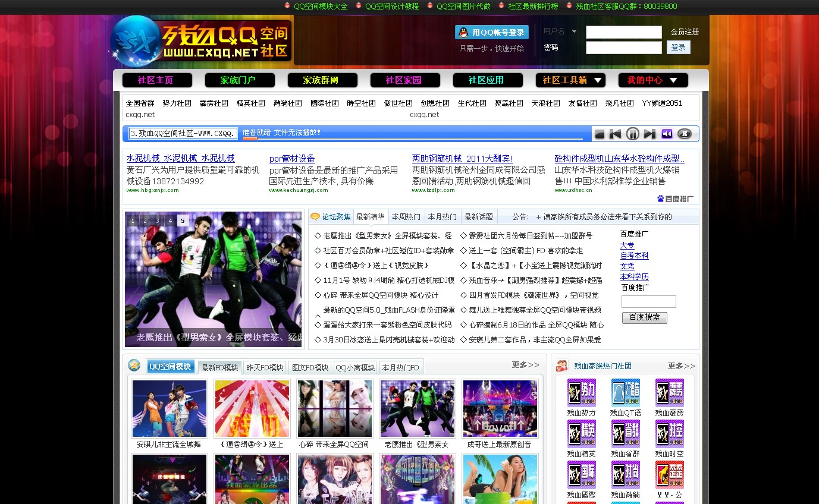Open 社区应用 in navigation bar

[x=488, y=80]
